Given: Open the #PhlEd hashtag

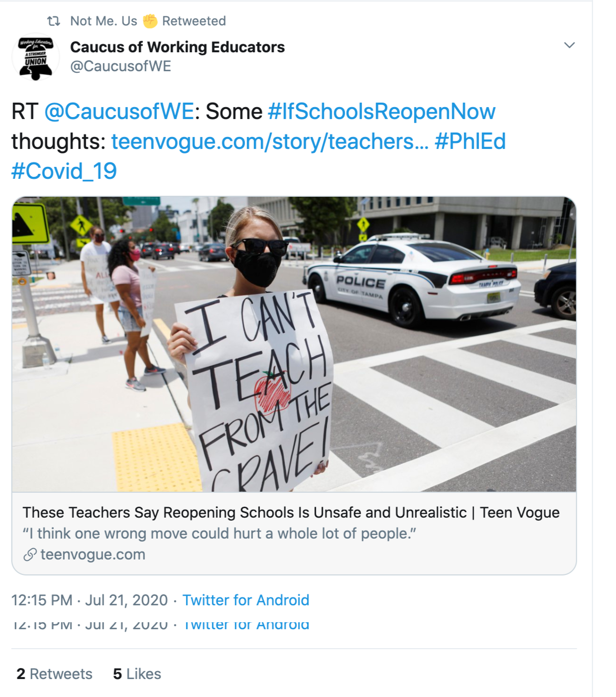Looking at the screenshot, I should point(470,141).
